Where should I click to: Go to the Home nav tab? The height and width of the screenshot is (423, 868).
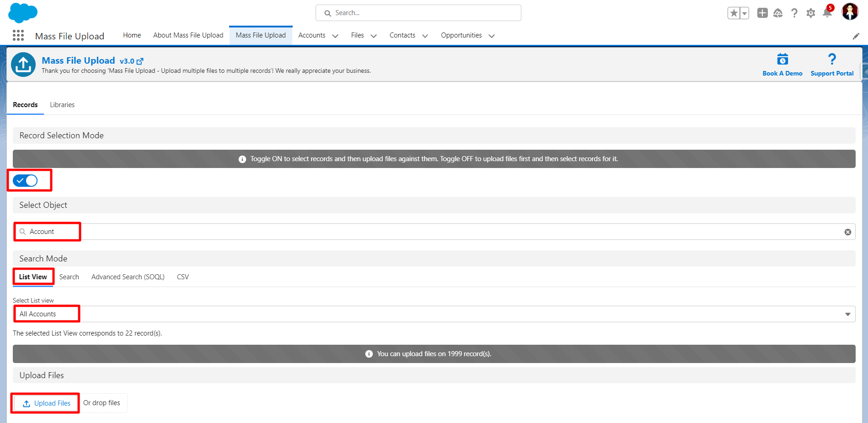[132, 35]
